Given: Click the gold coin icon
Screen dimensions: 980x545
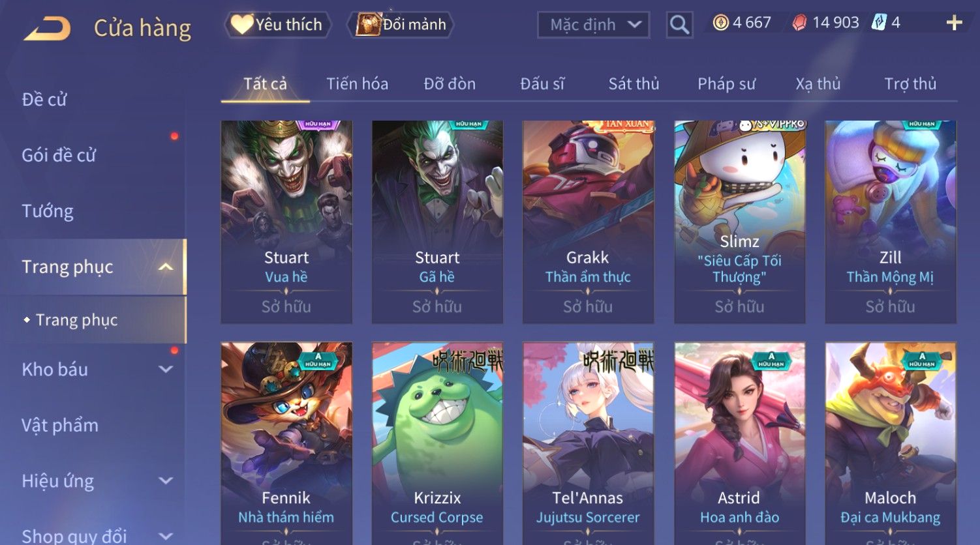Looking at the screenshot, I should (720, 23).
